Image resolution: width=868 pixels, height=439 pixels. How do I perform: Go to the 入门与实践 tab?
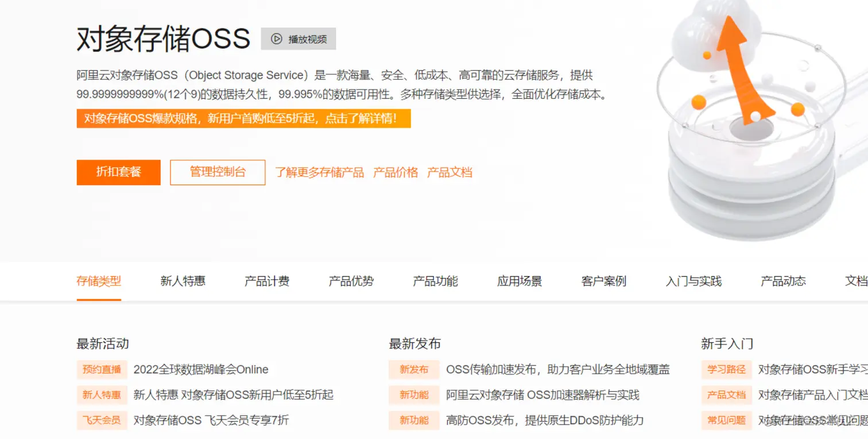(x=693, y=281)
